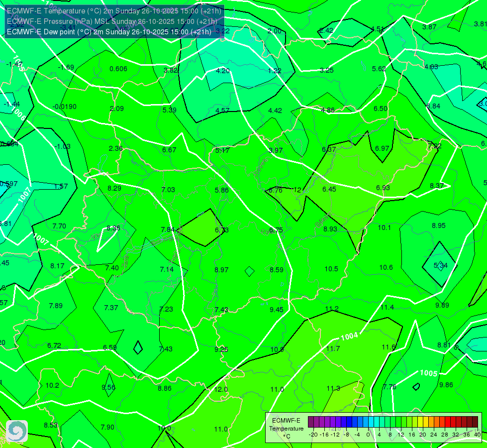Click the grid value 10.6

(x=386, y=267)
